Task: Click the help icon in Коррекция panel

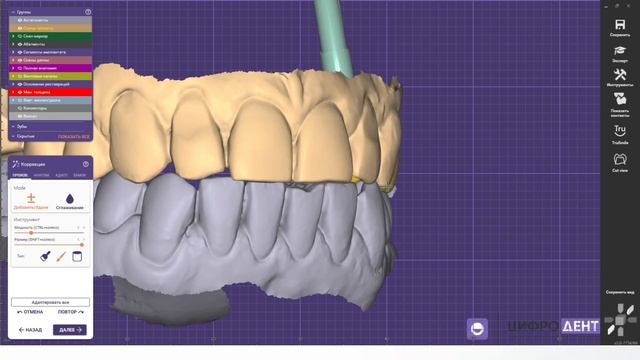Action: (86, 164)
